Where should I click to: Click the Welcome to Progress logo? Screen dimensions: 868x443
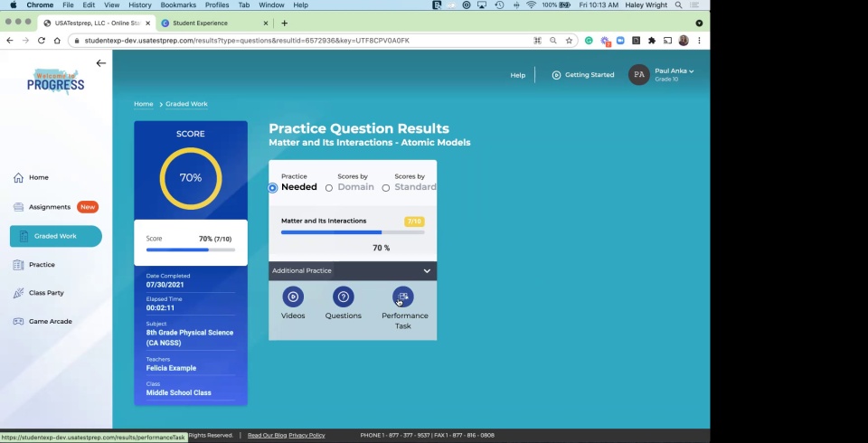coord(56,81)
